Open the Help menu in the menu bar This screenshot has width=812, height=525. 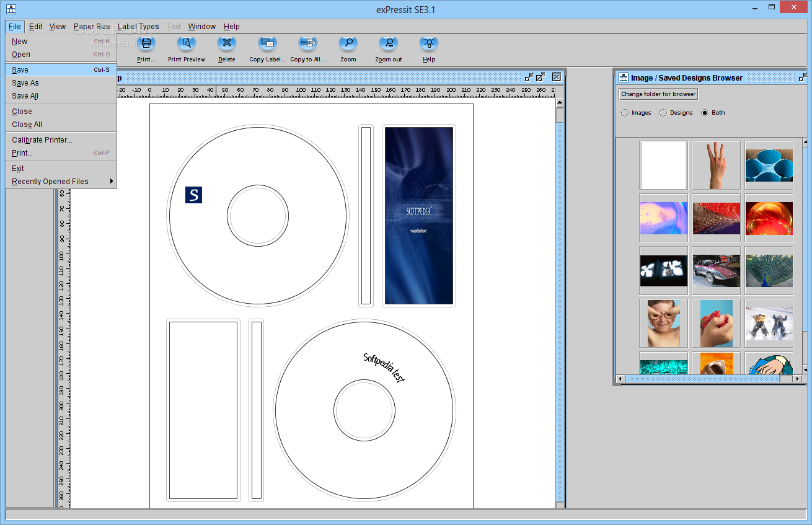click(x=232, y=26)
